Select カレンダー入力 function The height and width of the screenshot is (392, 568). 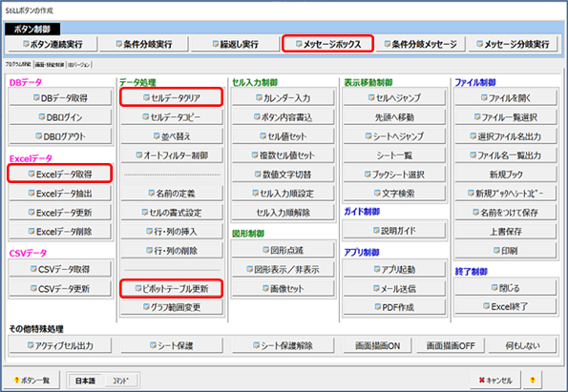(x=283, y=97)
